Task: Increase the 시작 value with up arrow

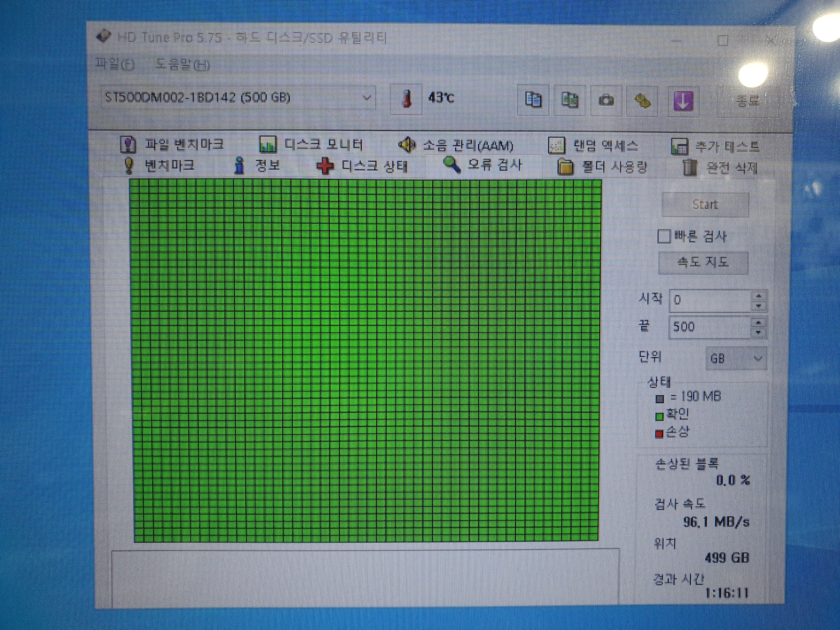Action: (759, 296)
